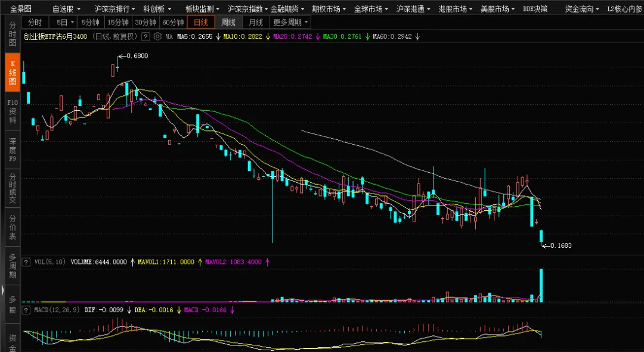The width and height of the screenshot is (644, 352).
Task: Open the 港股市场 menu
Action: pos(456,8)
